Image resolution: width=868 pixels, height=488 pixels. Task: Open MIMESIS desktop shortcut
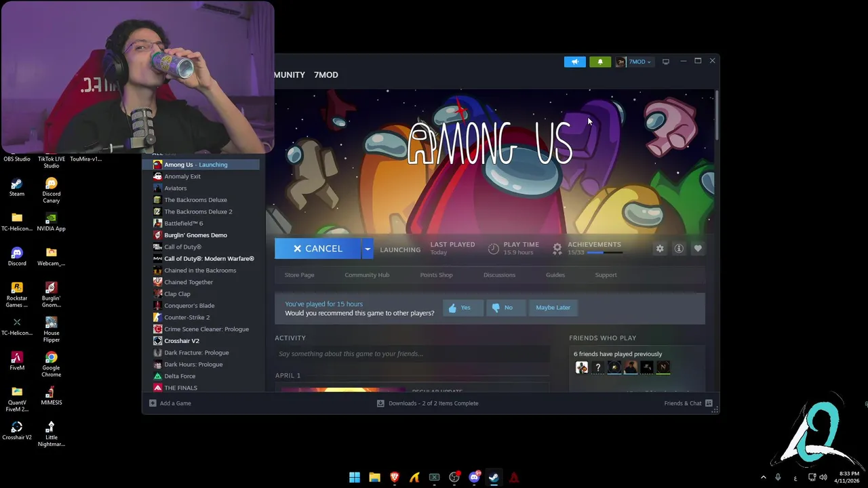(52, 396)
